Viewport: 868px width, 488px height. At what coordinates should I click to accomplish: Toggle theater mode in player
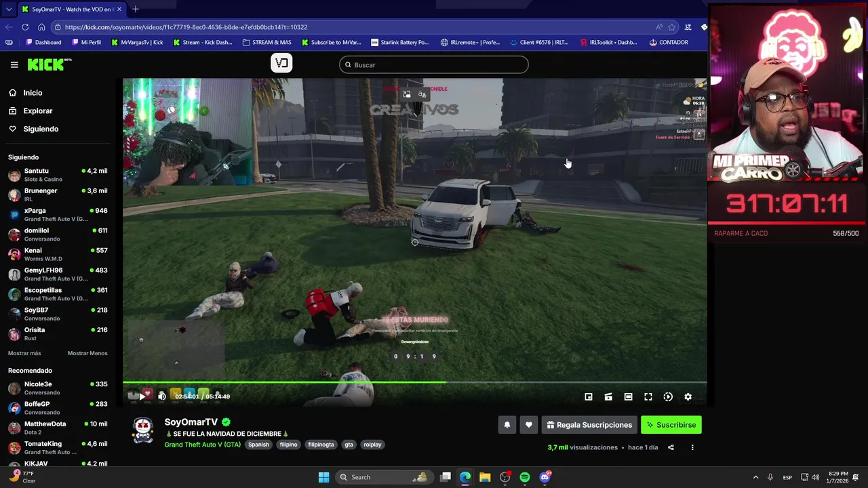click(x=628, y=396)
